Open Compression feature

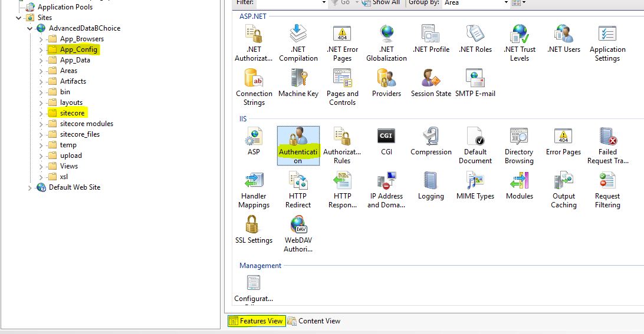[x=431, y=141]
